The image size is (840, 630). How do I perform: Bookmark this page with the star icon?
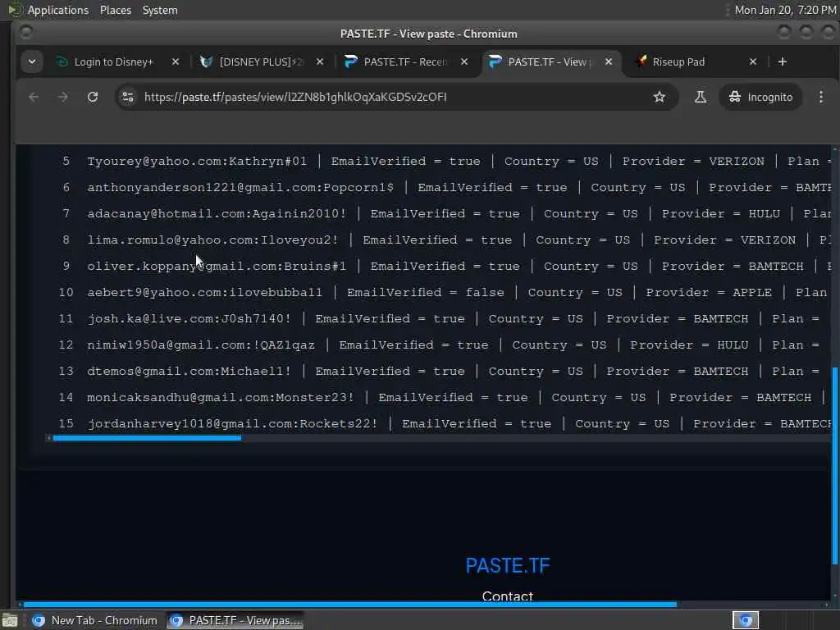pyautogui.click(x=660, y=97)
